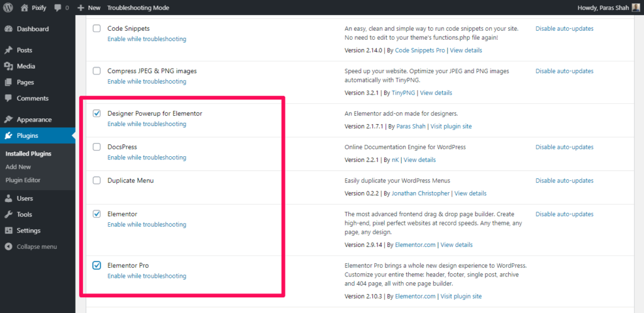The image size is (644, 313).
Task: Disable auto-updates for DocsPress
Action: point(564,147)
